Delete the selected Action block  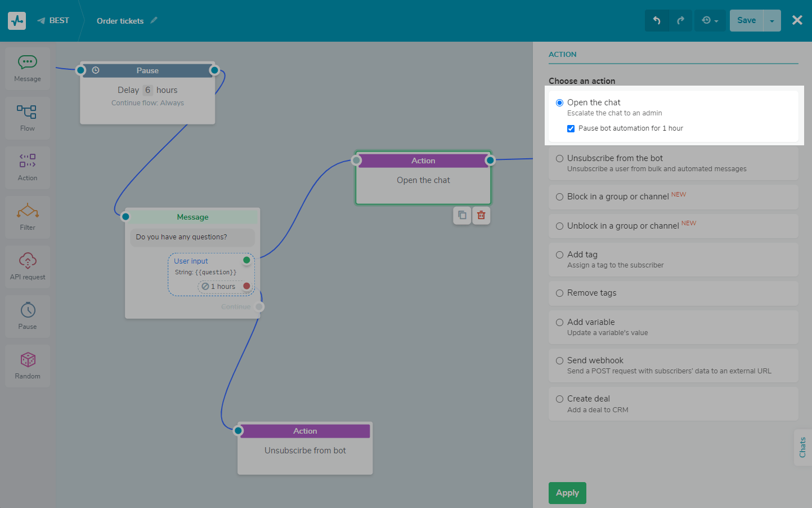click(481, 215)
